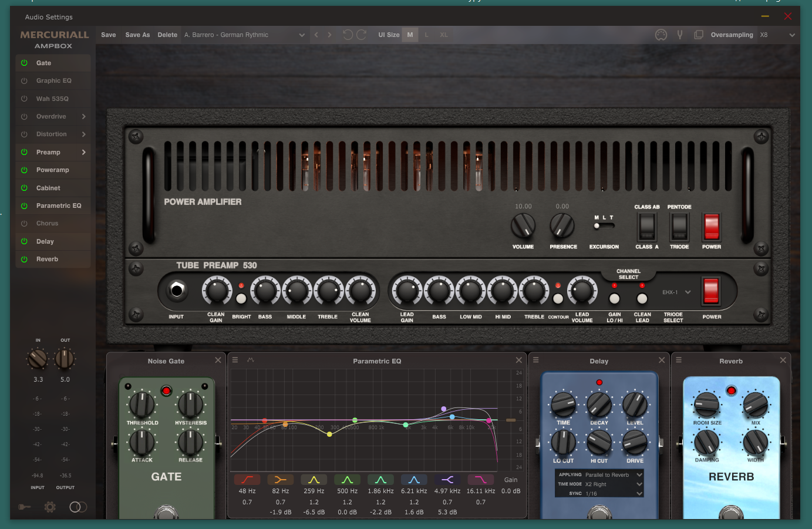Open the Delay Sync dropdown
The width and height of the screenshot is (812, 529).
pyautogui.click(x=614, y=494)
